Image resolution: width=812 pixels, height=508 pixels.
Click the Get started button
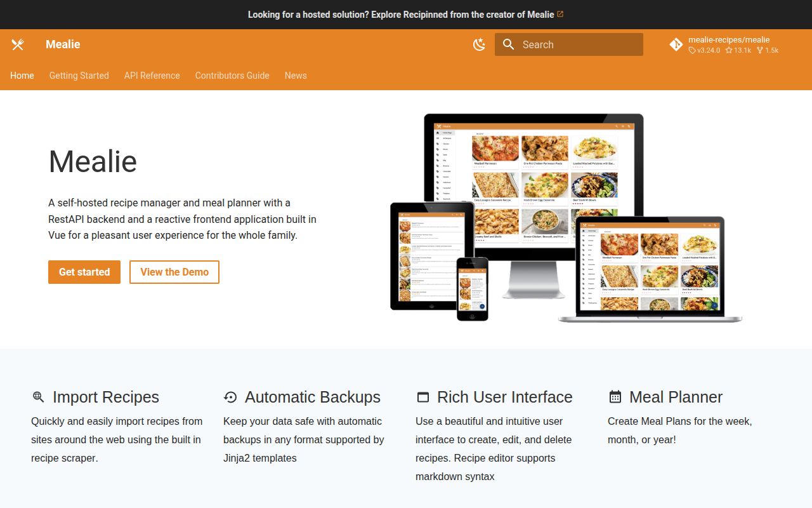click(x=84, y=272)
